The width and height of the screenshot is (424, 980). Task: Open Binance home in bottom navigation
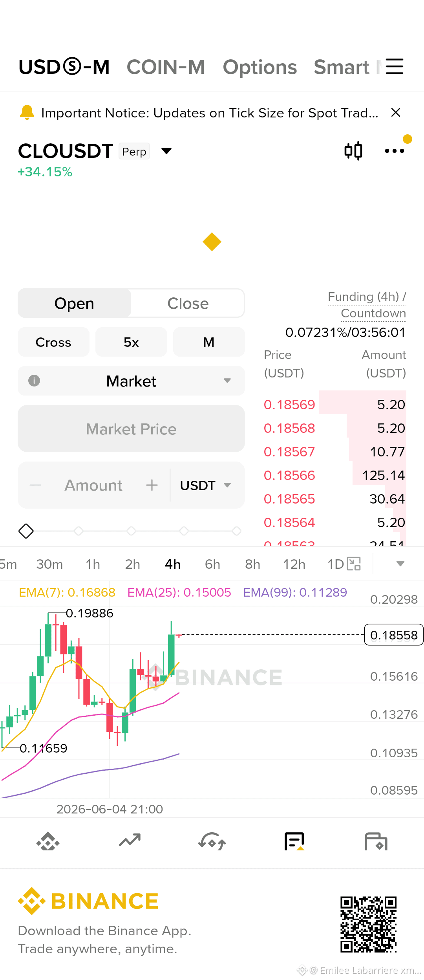coord(48,842)
